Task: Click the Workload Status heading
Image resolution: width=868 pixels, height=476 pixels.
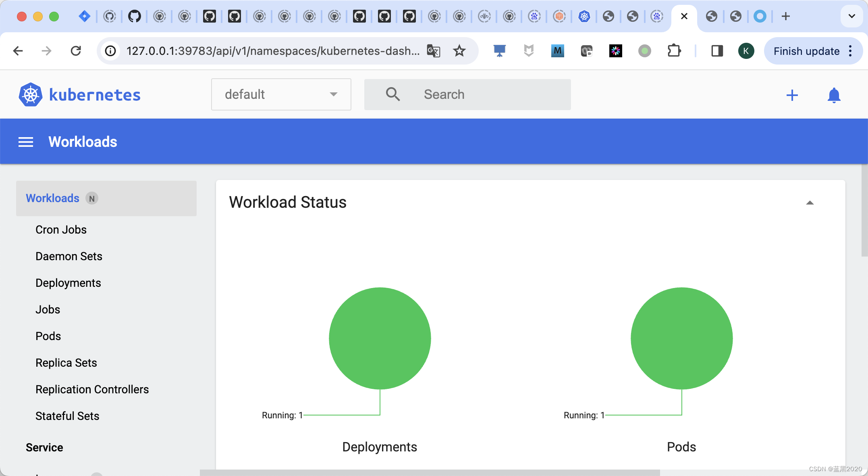Action: coord(288,202)
